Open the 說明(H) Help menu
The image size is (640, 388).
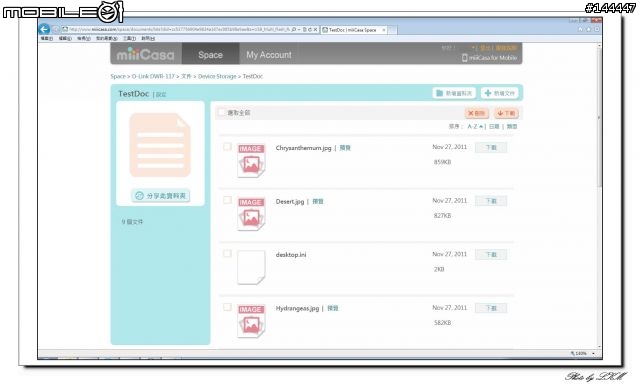[148, 38]
